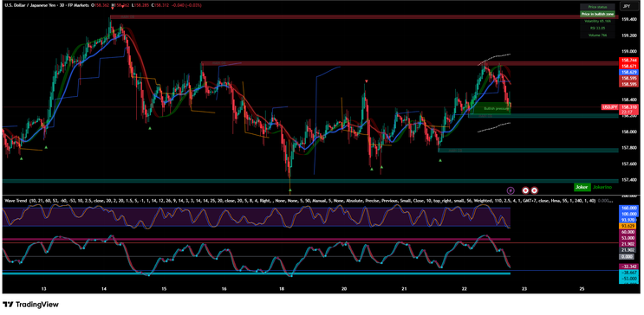Click date label 22 on time axis
Viewport: 644px width, 315px height.
click(x=464, y=289)
